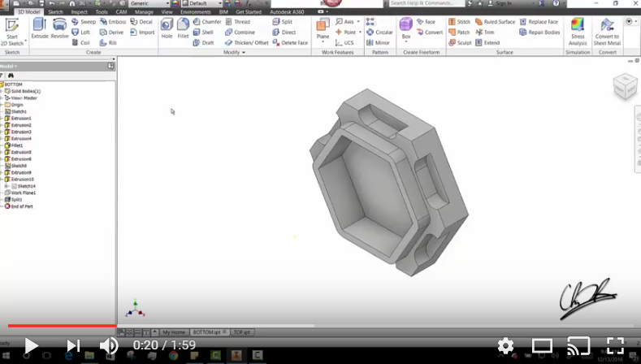This screenshot has height=364, width=641.
Task: Select the Combine tool
Action: (240, 32)
